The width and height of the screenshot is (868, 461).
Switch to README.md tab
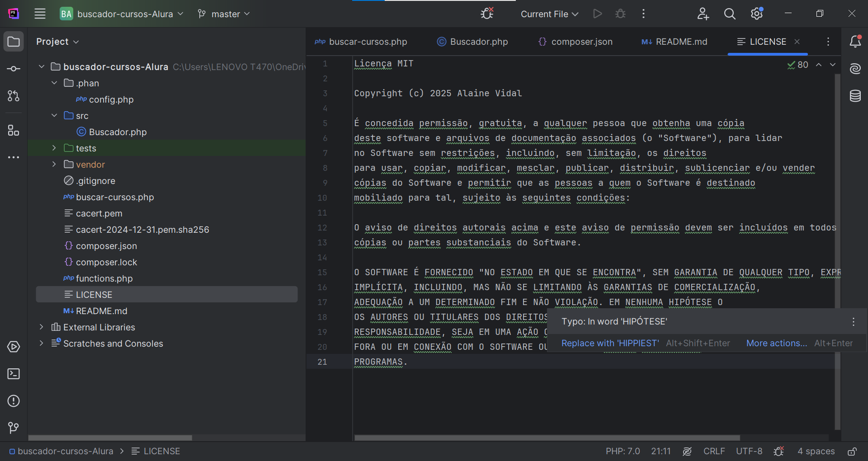coord(674,42)
